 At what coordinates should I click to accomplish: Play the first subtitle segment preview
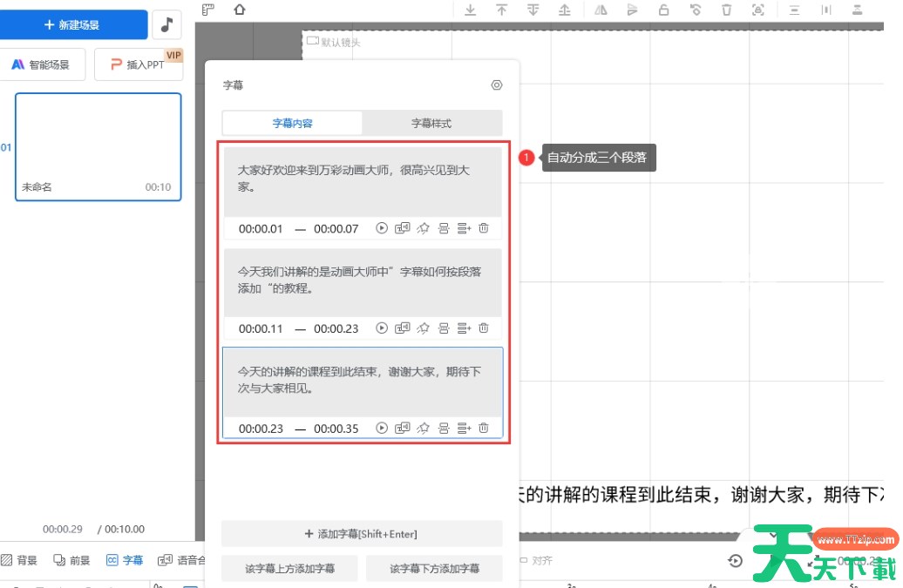click(x=382, y=227)
